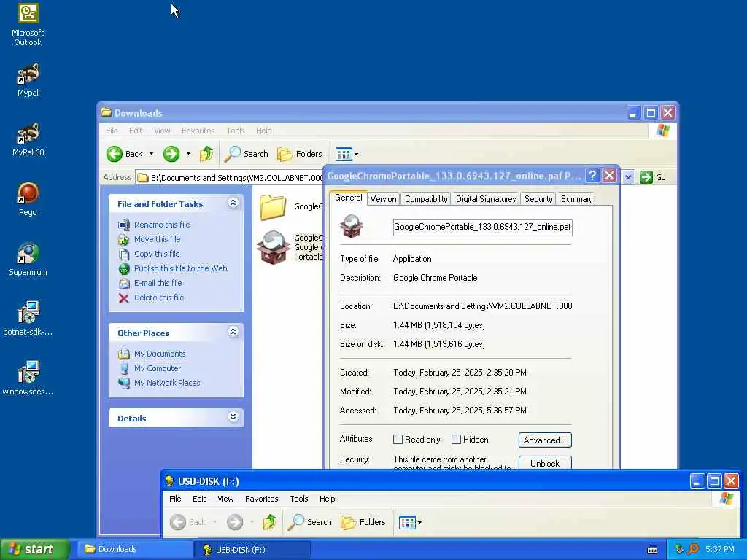Open My Network Places link
The width and height of the screenshot is (747, 560).
[167, 383]
